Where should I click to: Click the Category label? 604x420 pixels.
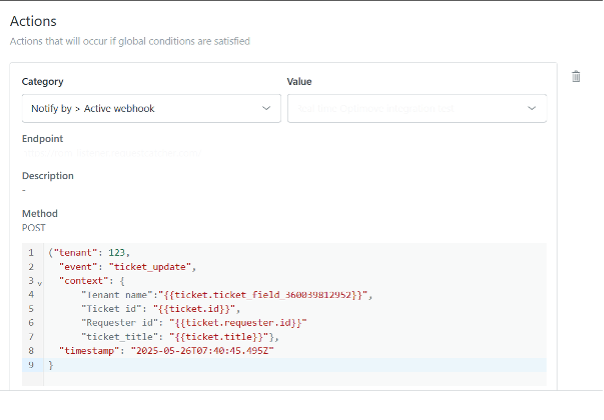click(x=43, y=82)
